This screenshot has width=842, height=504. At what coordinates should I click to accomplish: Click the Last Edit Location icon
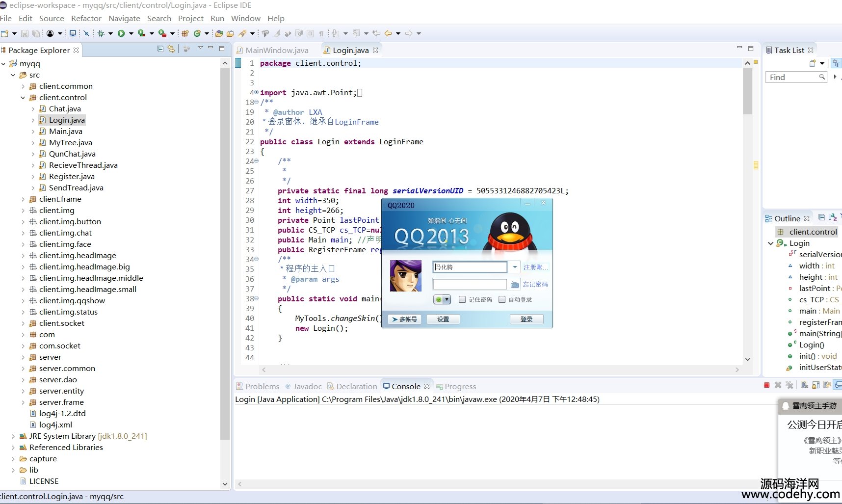pyautogui.click(x=376, y=33)
